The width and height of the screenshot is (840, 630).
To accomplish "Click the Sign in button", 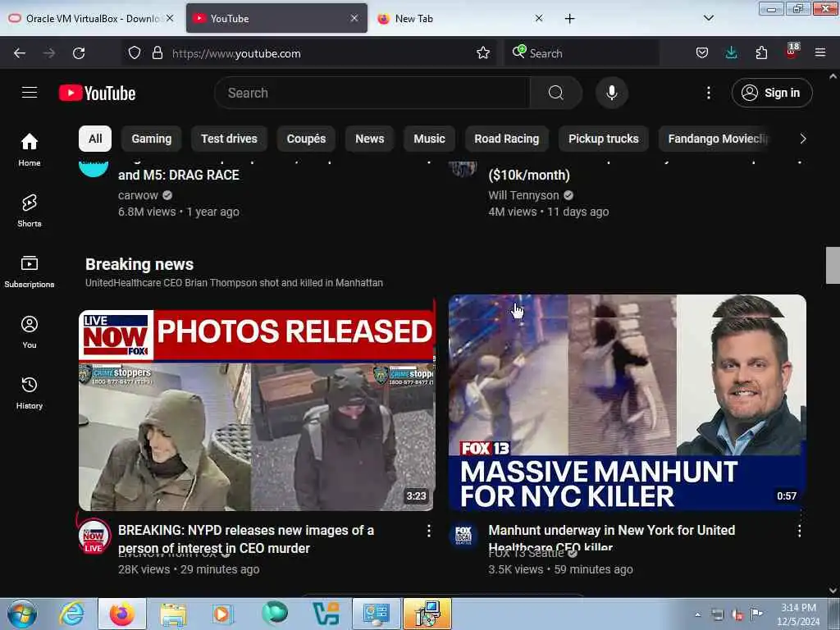I will [x=772, y=93].
